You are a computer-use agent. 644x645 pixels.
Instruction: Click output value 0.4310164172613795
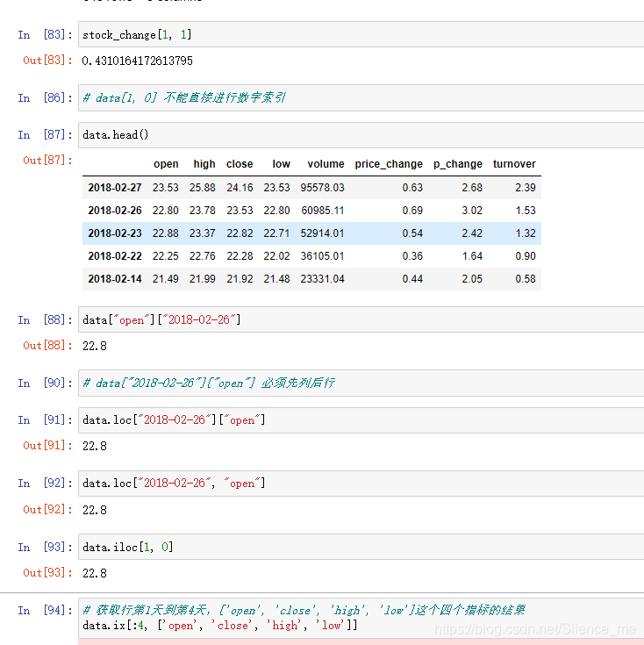(138, 61)
